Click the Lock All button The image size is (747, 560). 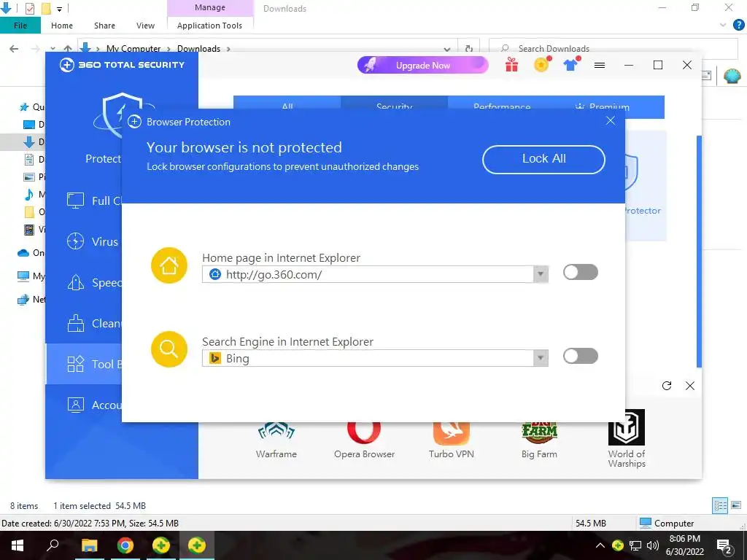point(543,159)
